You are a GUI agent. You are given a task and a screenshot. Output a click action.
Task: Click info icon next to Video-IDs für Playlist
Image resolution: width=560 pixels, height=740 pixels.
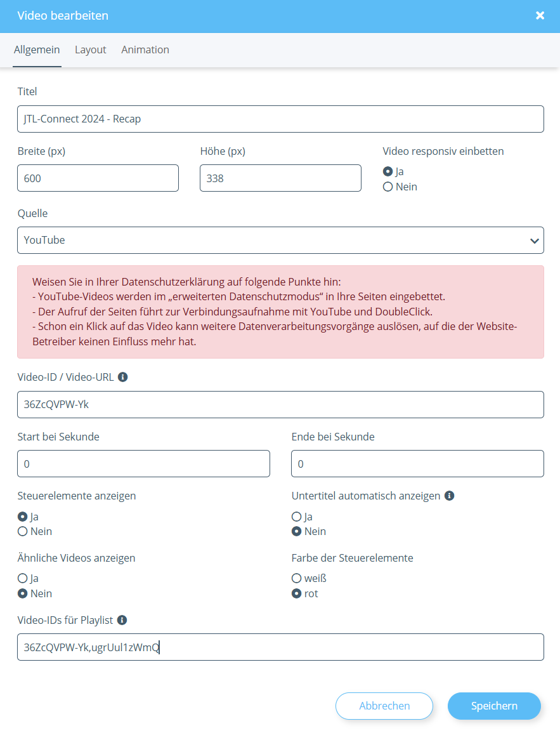point(122,620)
